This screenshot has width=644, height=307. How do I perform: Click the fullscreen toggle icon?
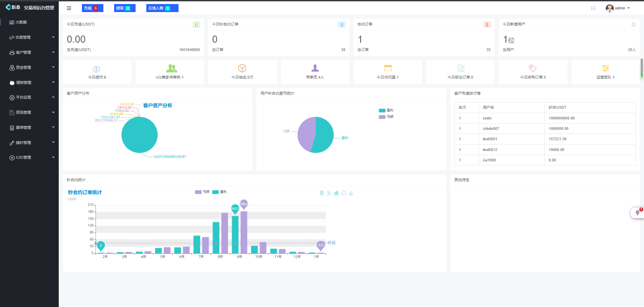593,8
